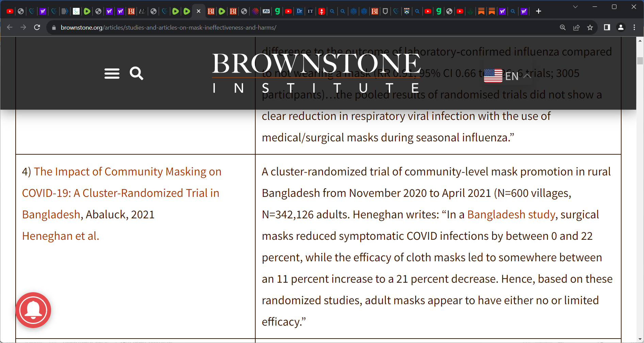
Task: Switch to the gray arrow favicon tab
Action: click(65, 11)
